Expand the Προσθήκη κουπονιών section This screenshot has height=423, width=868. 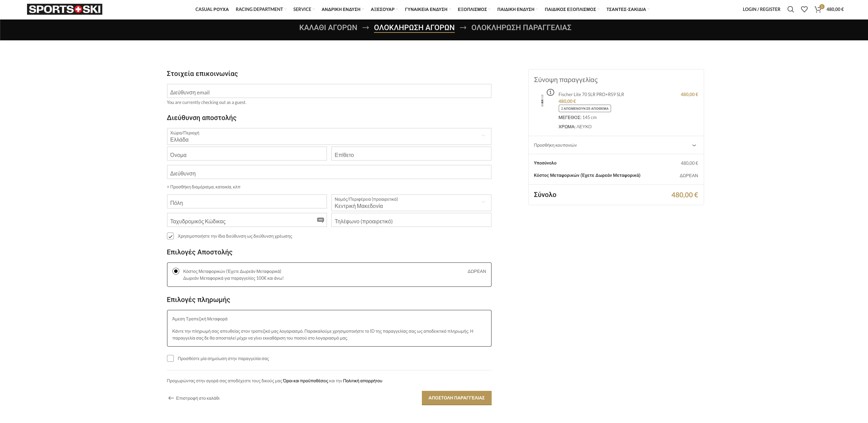[616, 145]
